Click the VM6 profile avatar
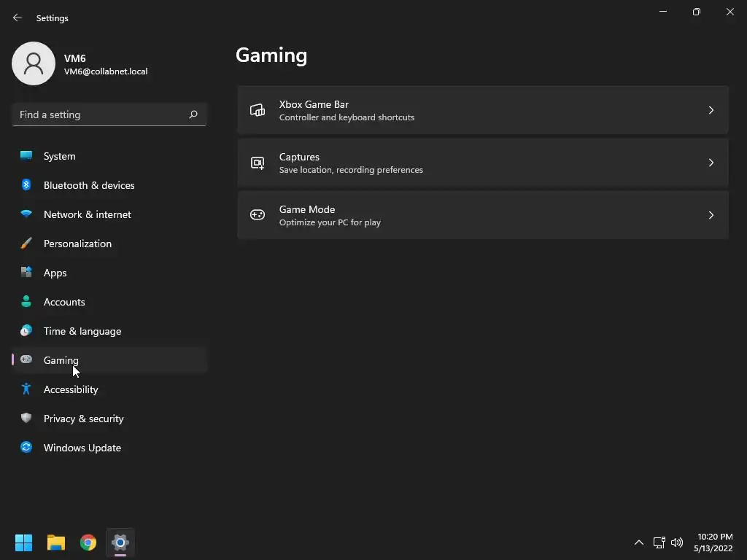This screenshot has height=560, width=747. point(34,63)
